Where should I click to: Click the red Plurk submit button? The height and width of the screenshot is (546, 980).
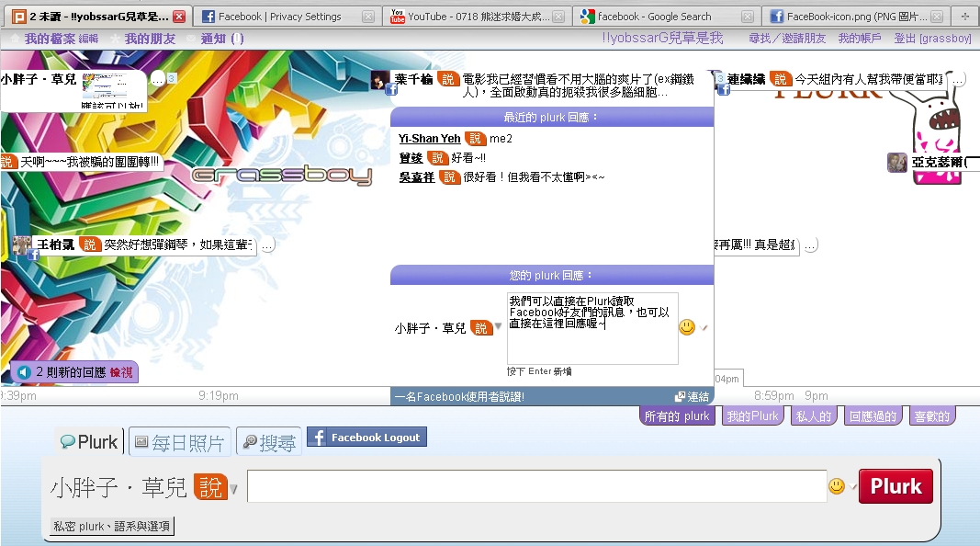[896, 486]
